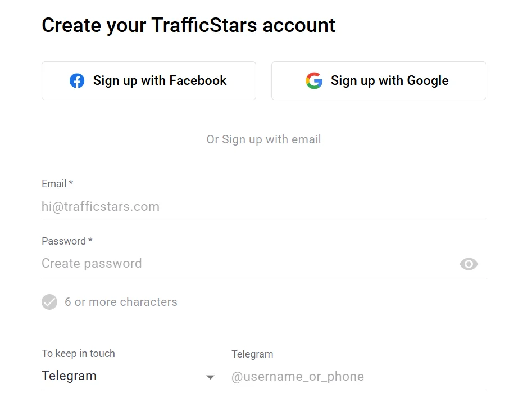
Task: Click the required asterisk beside Password
Action: (90, 241)
